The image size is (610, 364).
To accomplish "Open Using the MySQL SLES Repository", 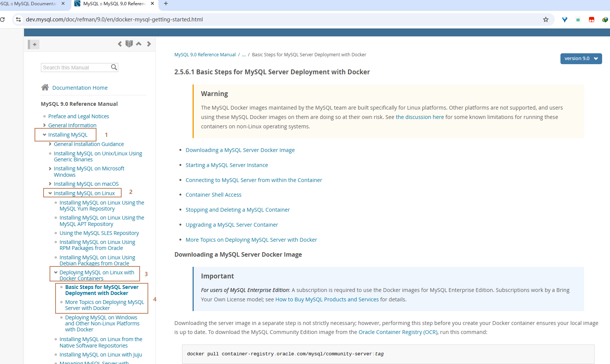I will pos(99,233).
